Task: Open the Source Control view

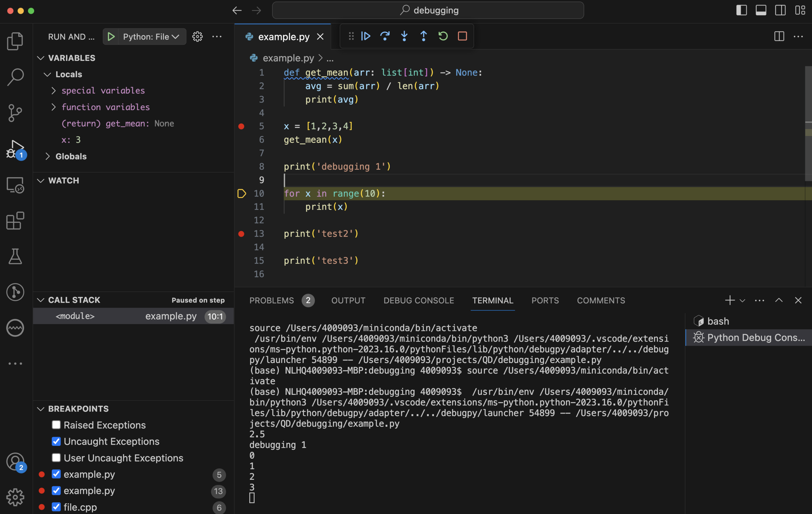Action: [15, 113]
